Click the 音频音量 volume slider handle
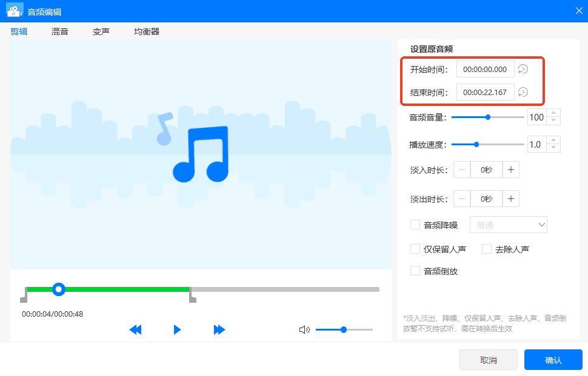The image size is (588, 376). click(488, 117)
